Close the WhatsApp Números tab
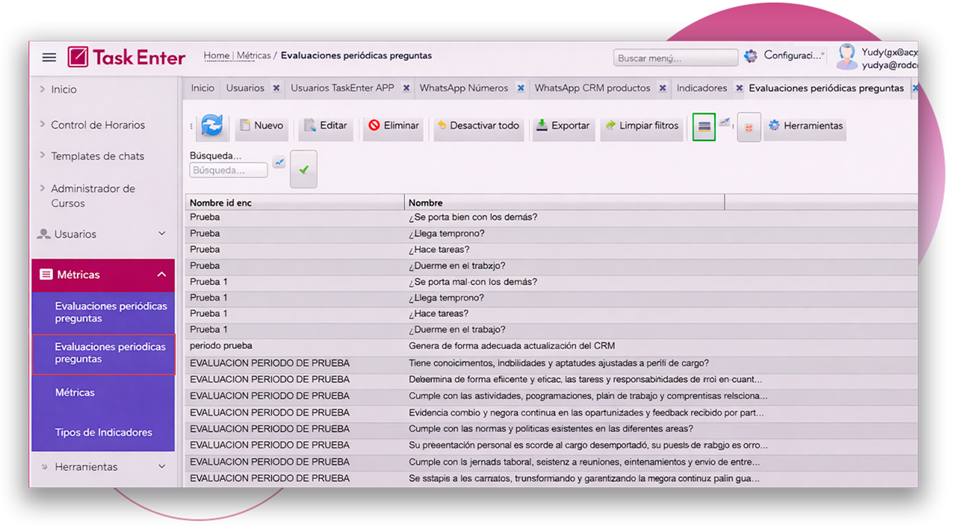The height and width of the screenshot is (528, 980). click(521, 88)
